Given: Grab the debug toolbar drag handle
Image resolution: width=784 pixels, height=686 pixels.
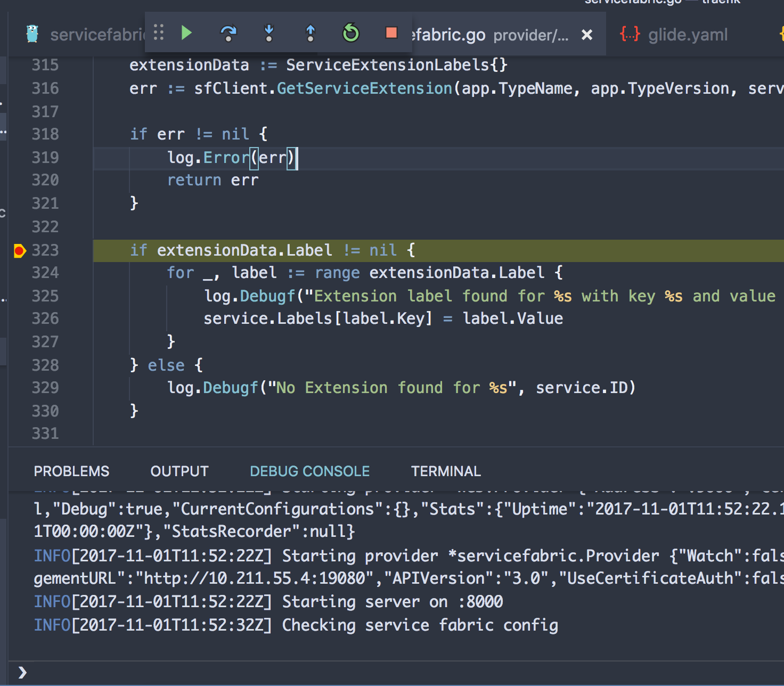Looking at the screenshot, I should click(159, 33).
